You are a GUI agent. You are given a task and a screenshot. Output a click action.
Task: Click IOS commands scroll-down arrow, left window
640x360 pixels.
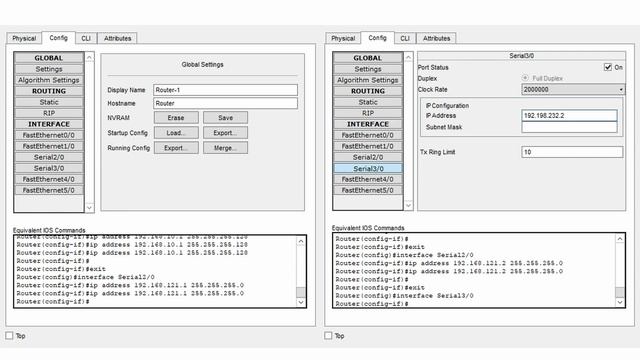tap(301, 302)
